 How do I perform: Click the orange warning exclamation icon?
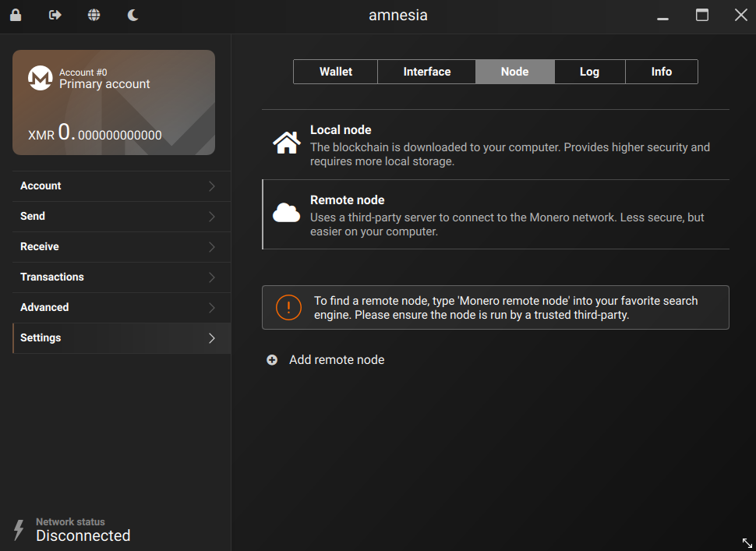coord(289,307)
